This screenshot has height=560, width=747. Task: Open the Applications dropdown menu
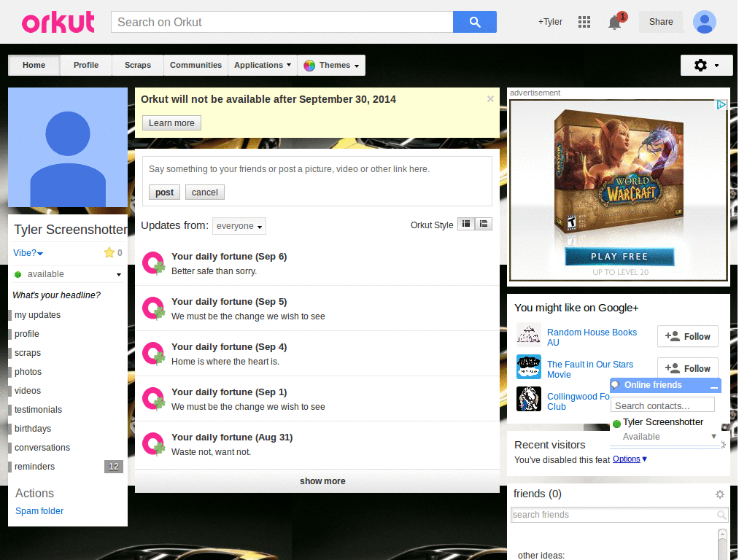click(263, 65)
